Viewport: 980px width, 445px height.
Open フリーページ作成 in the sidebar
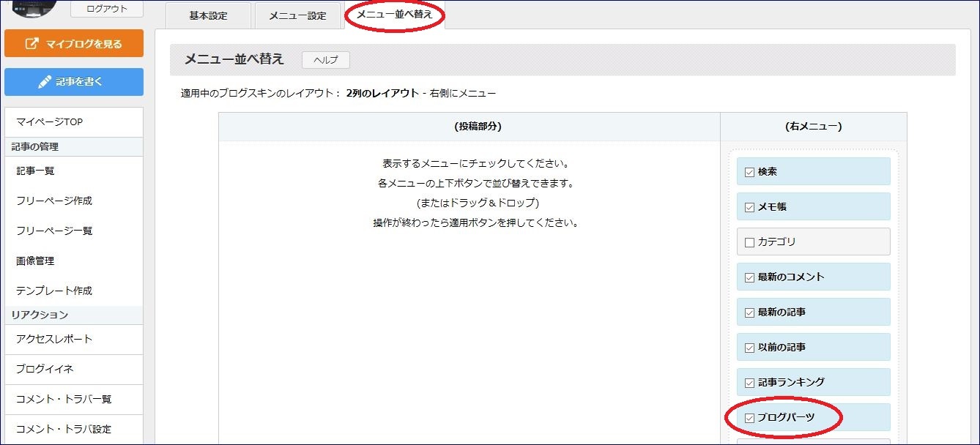pos(74,201)
